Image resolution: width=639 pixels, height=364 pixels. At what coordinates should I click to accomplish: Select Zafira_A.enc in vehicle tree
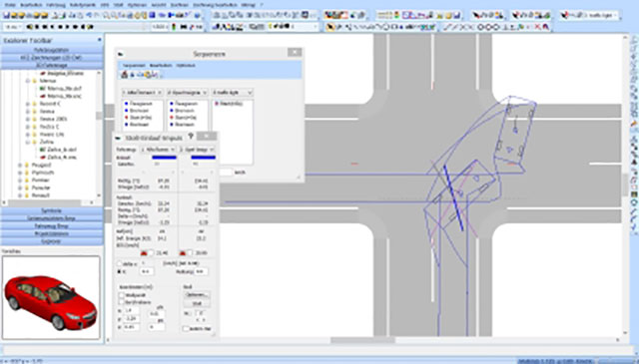click(62, 158)
